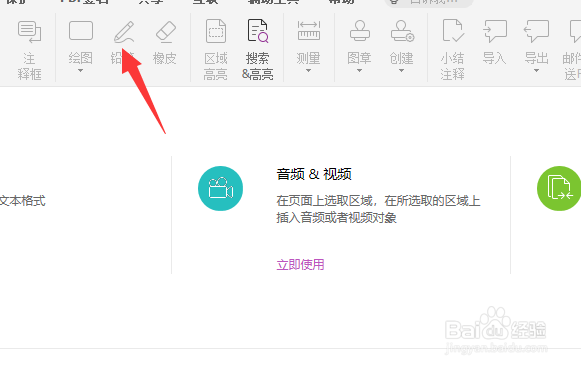This screenshot has width=581, height=369.
Task: Click the green document convert icon
Action: pyautogui.click(x=559, y=189)
